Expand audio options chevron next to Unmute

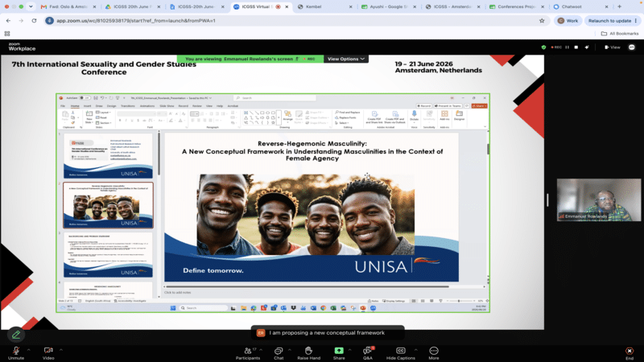click(x=28, y=350)
